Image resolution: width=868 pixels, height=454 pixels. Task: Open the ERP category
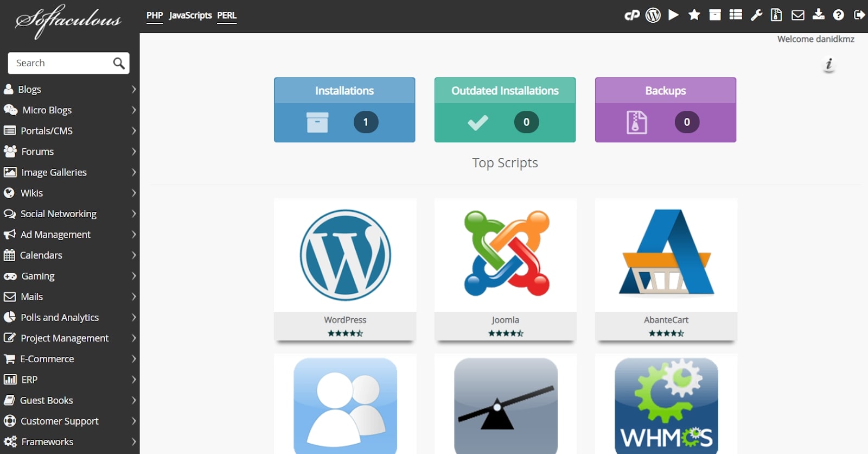[69, 380]
